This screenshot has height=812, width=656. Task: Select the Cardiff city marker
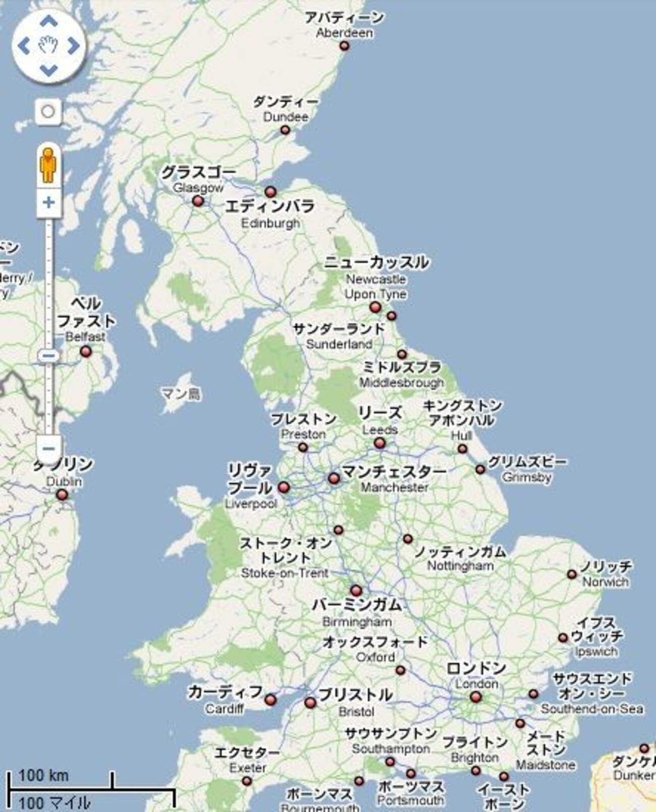coord(271,700)
